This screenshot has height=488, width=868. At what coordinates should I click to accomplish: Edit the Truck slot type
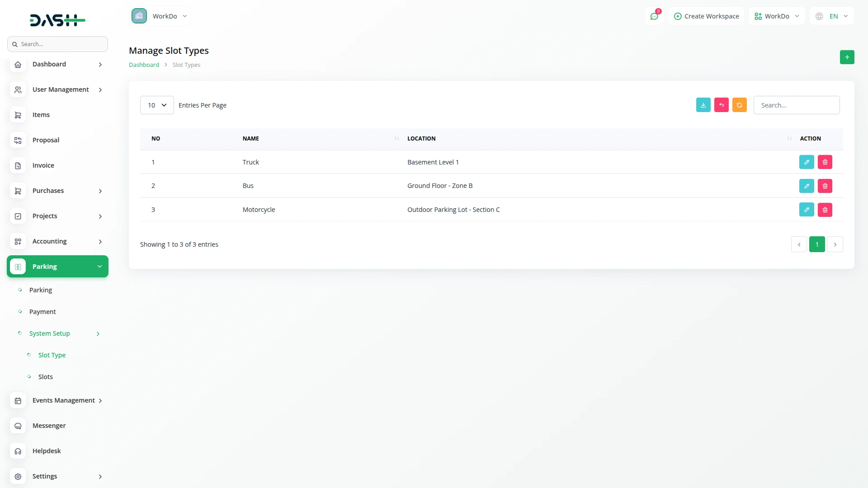pyautogui.click(x=806, y=162)
